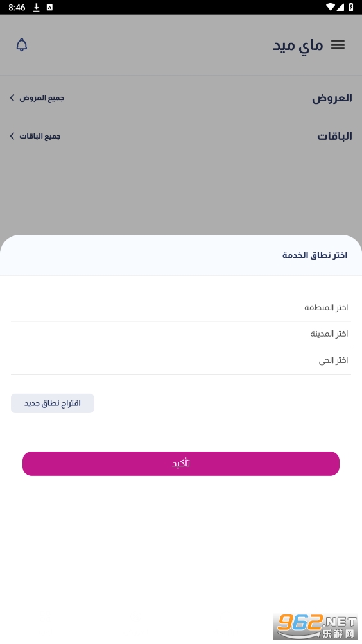Expand the اختر المنطقة region selector

pos(181,308)
